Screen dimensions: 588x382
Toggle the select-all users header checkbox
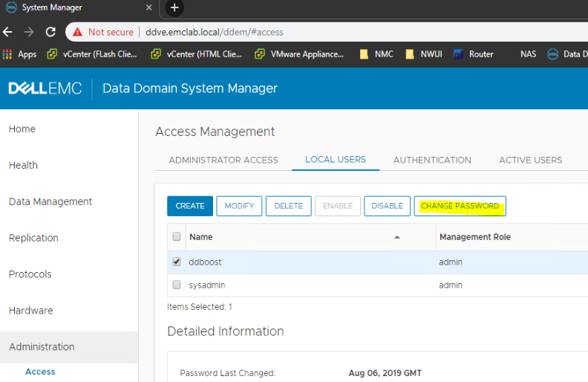[x=177, y=237]
